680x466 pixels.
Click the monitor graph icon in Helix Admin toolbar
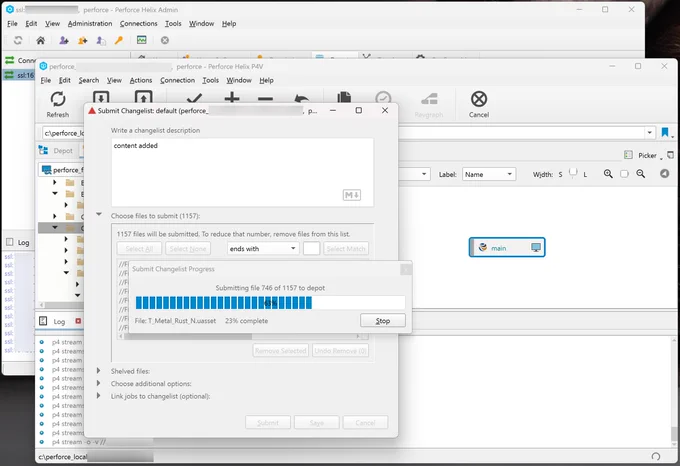[141, 40]
